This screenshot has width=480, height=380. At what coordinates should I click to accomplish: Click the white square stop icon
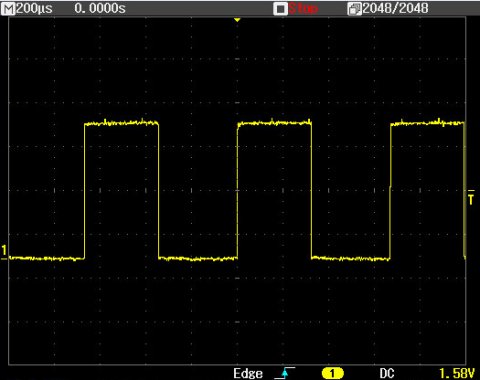tap(280, 9)
